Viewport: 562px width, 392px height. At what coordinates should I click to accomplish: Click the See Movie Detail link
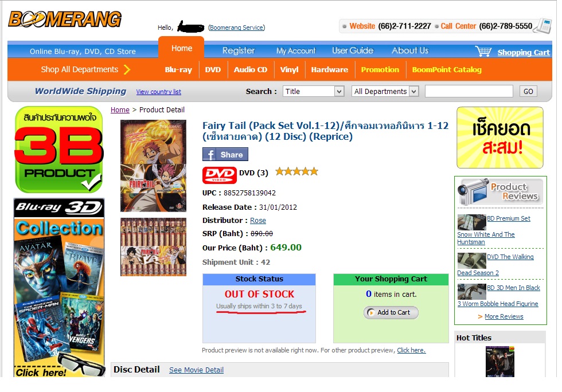tap(196, 370)
